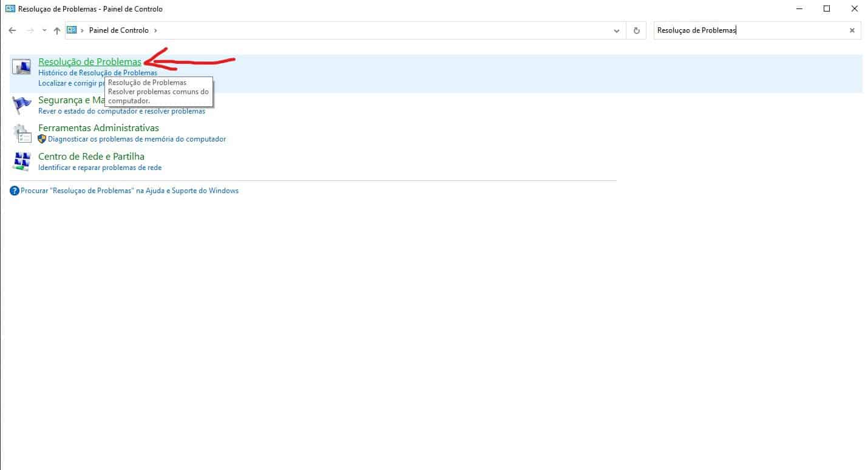Open the recent locations dropdown arrow
The height and width of the screenshot is (470, 868).
[x=44, y=30]
